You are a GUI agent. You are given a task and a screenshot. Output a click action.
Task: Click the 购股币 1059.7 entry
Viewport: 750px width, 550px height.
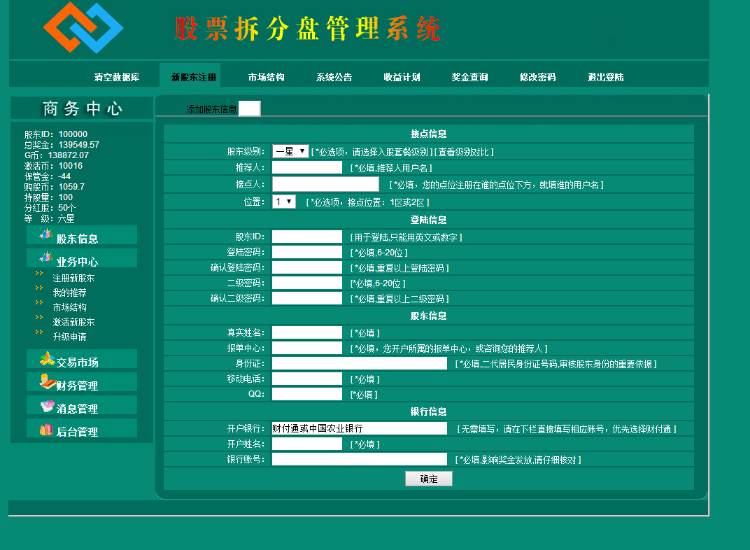pos(55,187)
